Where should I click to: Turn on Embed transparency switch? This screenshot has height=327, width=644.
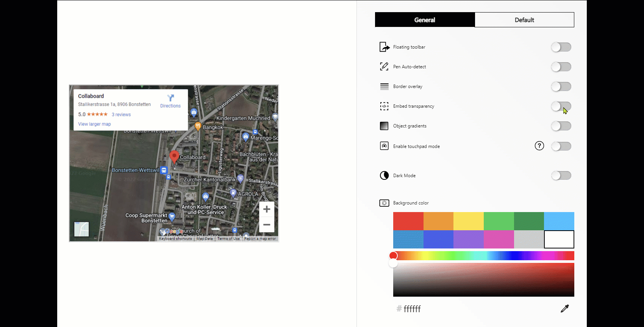coord(561,106)
